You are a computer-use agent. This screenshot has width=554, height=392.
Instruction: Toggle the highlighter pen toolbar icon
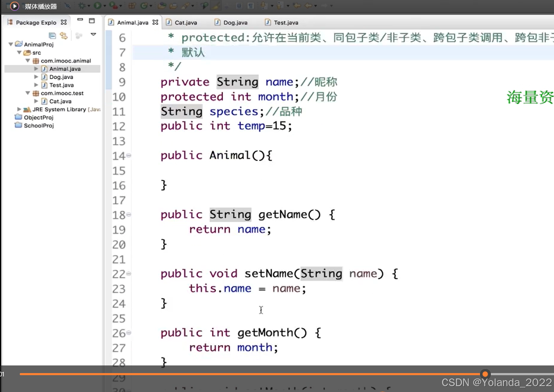click(x=216, y=6)
